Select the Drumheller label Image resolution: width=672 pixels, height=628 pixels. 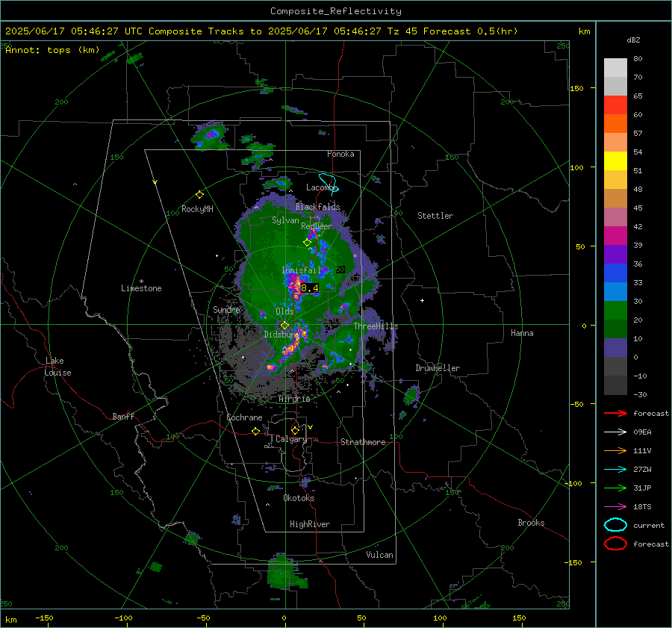click(x=438, y=368)
